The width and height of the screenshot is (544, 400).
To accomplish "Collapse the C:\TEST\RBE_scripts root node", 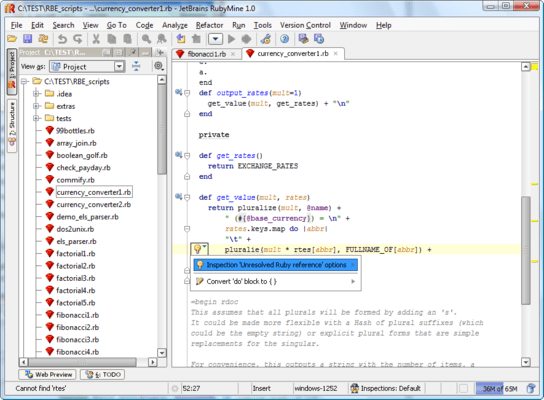I will pos(24,82).
